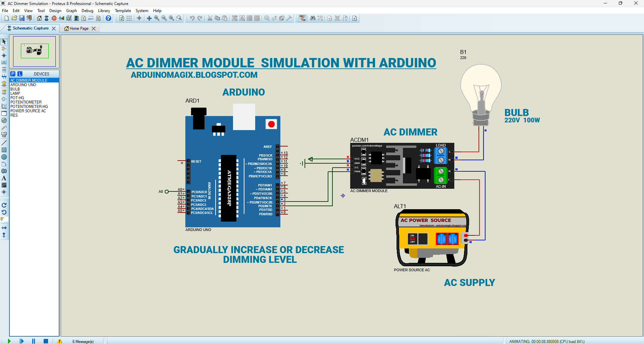Open the PCB Layout chip icon

(x=54, y=18)
